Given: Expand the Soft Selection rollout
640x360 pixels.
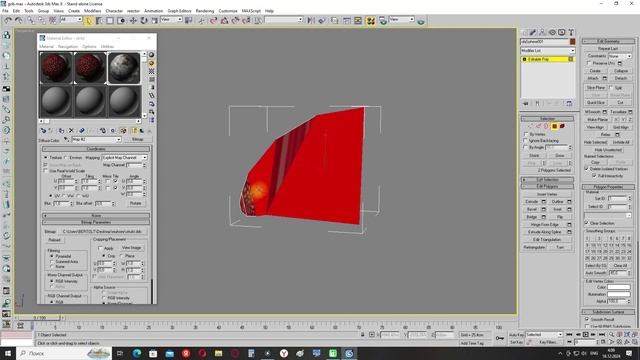Looking at the screenshot, I should [x=547, y=180].
